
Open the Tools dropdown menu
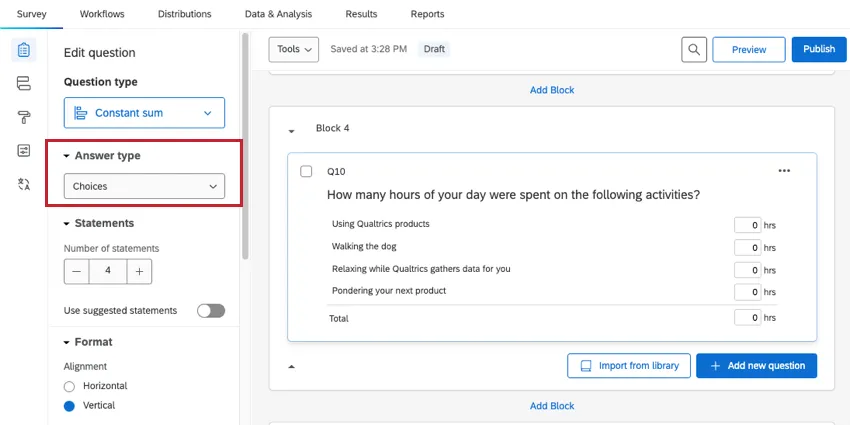pyautogui.click(x=294, y=49)
